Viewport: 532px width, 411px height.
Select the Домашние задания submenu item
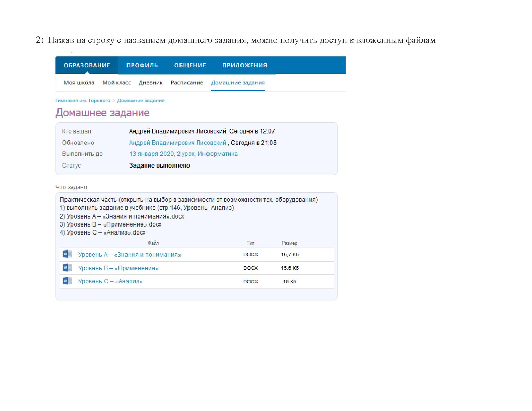coord(238,83)
